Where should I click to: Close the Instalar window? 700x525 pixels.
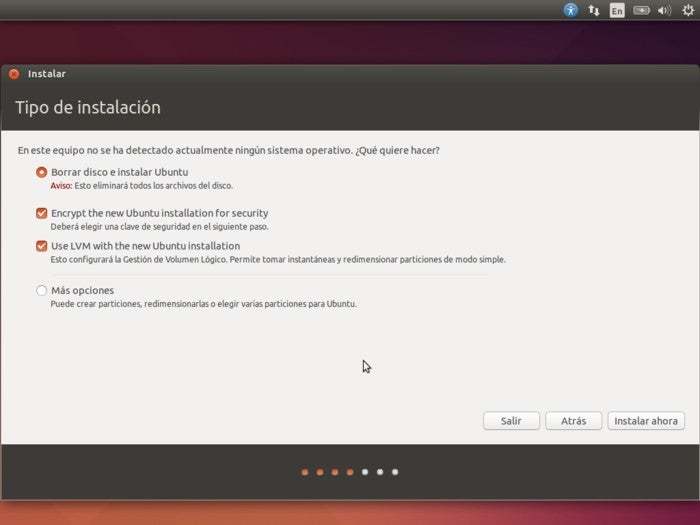click(x=14, y=74)
